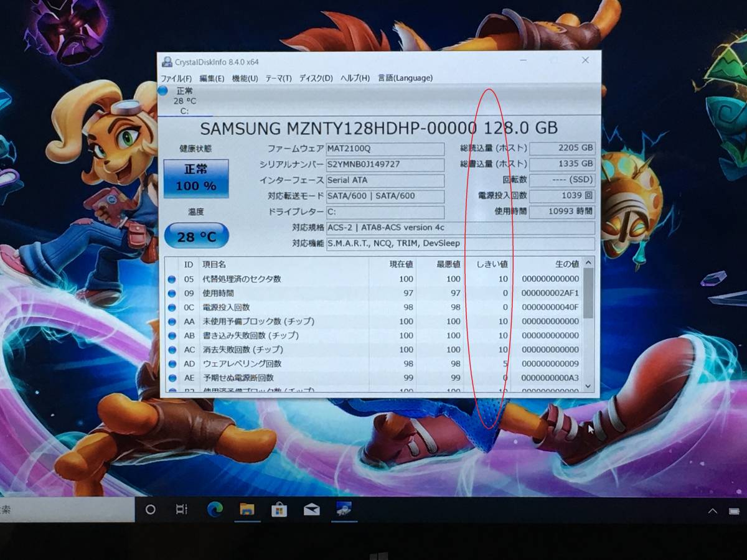Viewport: 747px width, 560px height.
Task: Select the row 0C 電源投入回数
Action: (x=374, y=307)
